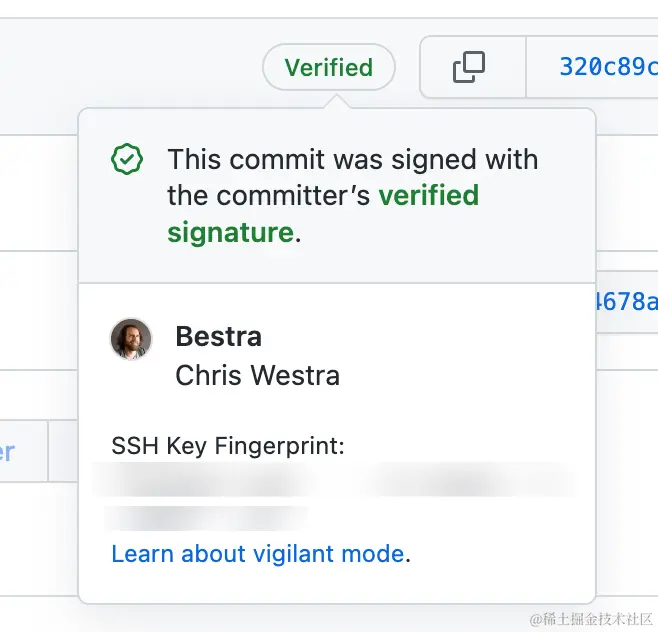
Task: Open commit 320c89c link
Action: click(608, 67)
